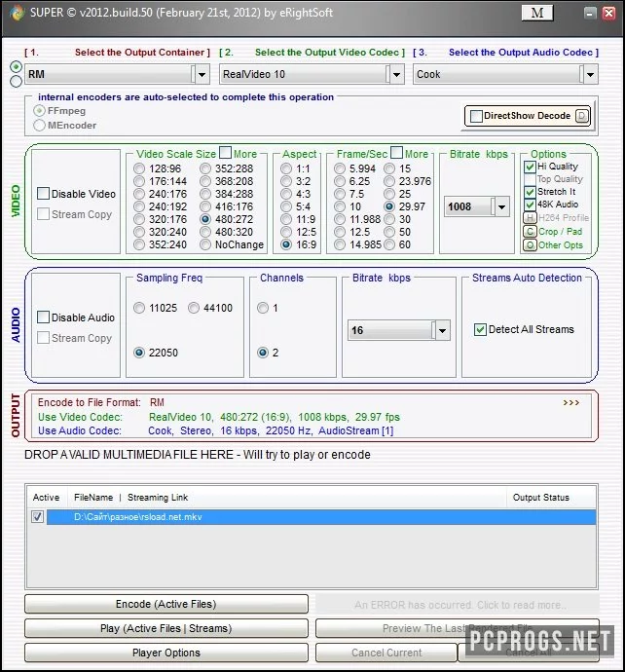Click Encode (Active Files) button
Image resolution: width=625 pixels, height=672 pixels.
pyautogui.click(x=166, y=604)
